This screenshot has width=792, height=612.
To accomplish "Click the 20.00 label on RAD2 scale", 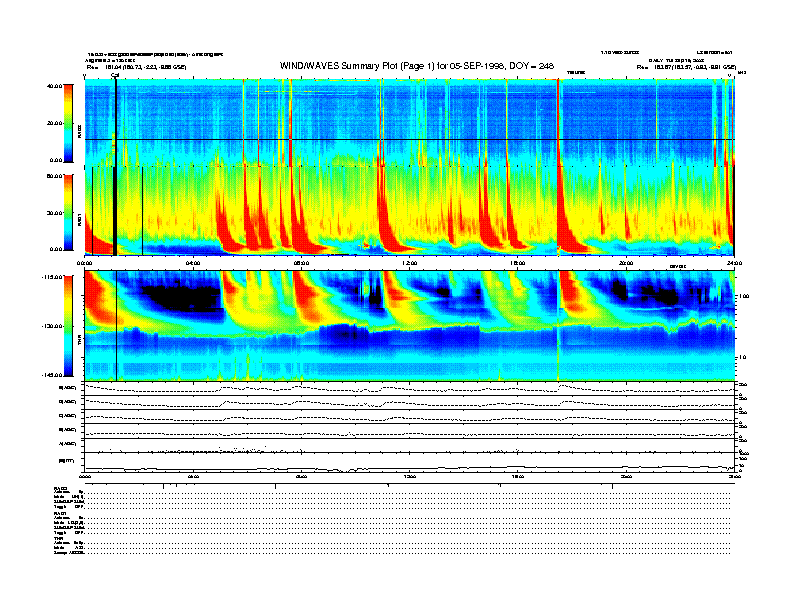I will pos(54,123).
